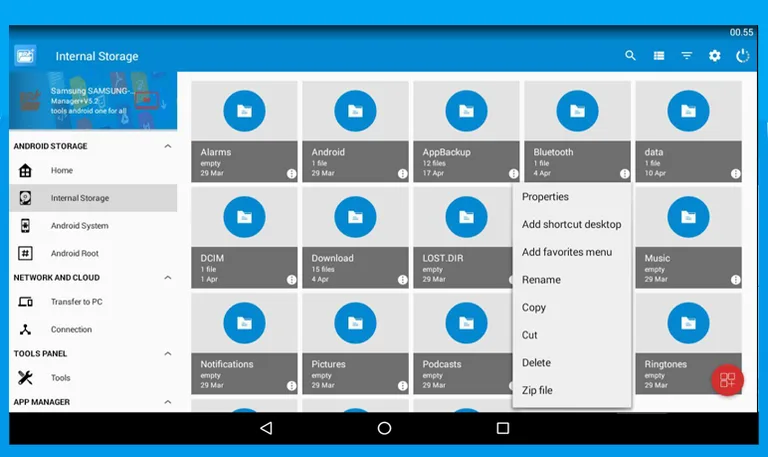Open the Bluetooth folder icon
The image size is (768, 457).
click(x=577, y=111)
